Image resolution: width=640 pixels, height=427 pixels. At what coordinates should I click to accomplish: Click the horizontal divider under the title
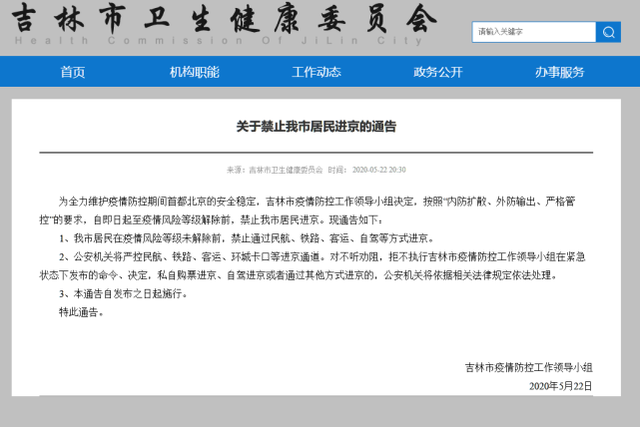[x=316, y=152]
